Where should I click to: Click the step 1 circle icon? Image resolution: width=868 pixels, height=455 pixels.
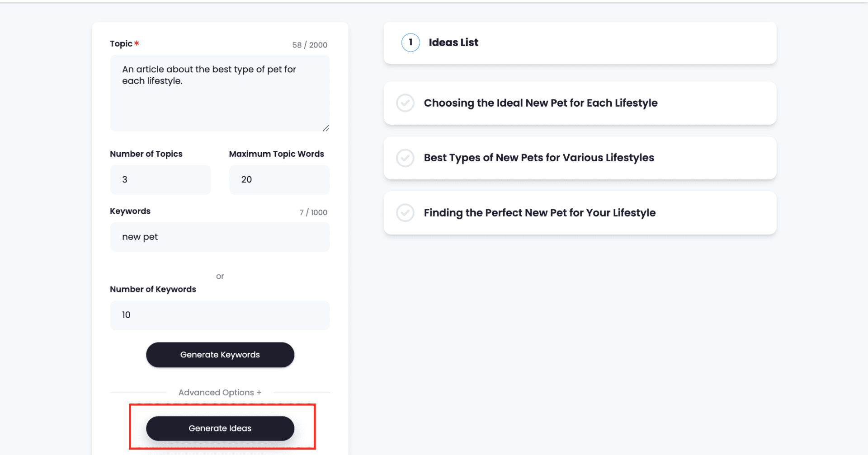pos(410,42)
